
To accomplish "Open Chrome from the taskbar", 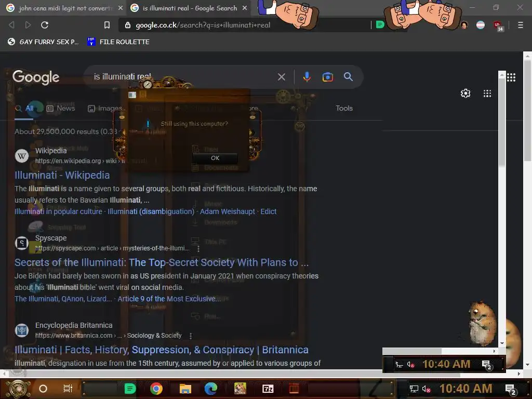I will coord(156,389).
